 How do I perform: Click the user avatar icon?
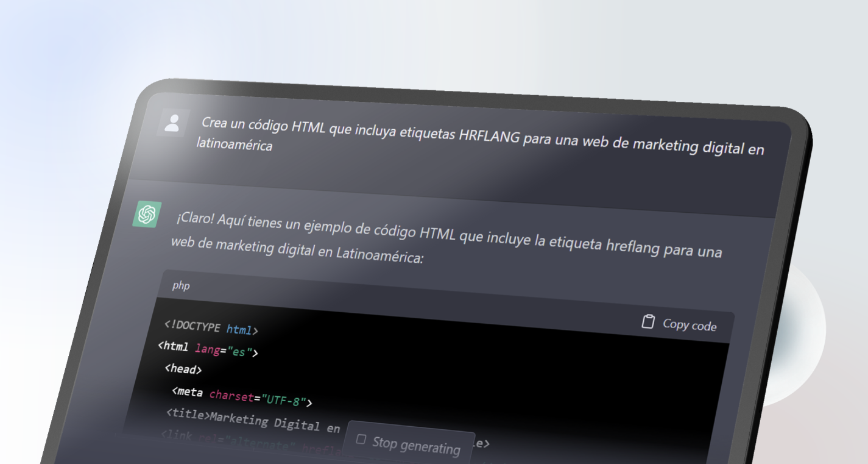pos(172,123)
